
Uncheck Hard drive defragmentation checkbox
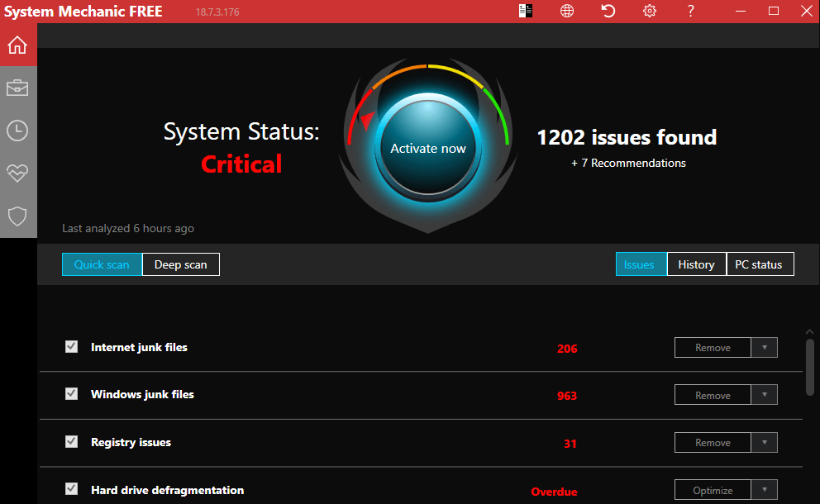[x=72, y=489]
